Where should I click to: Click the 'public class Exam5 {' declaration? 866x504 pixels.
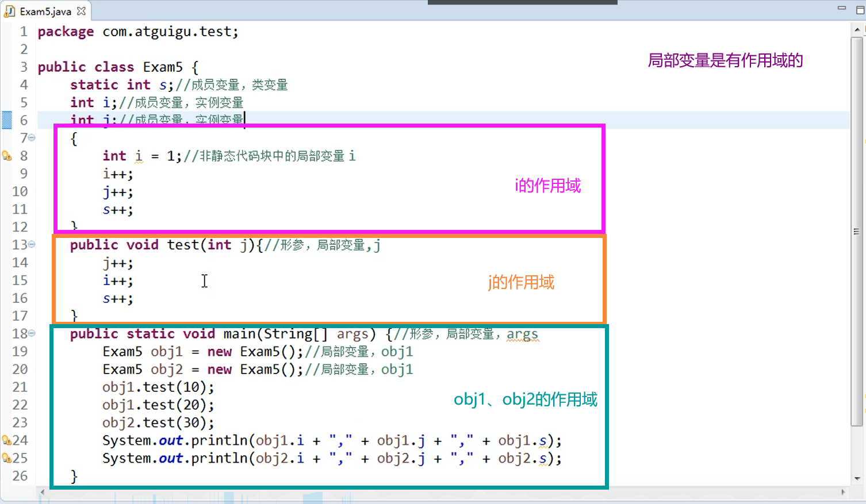118,67
